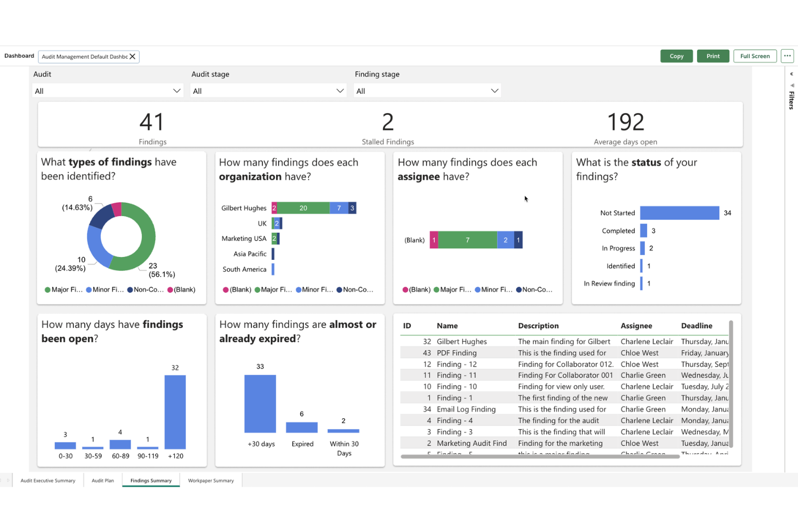Switch to the Audit Plan tab
The height and width of the screenshot is (532, 798).
tap(102, 480)
